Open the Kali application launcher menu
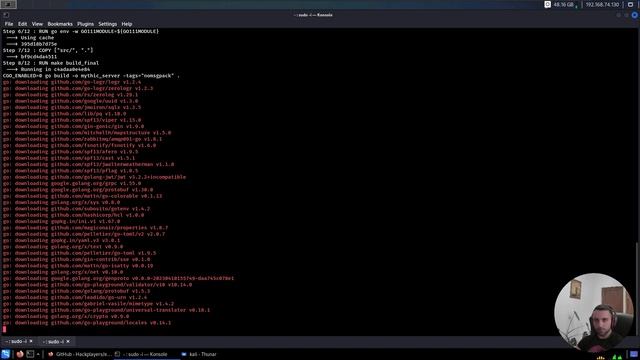Screen dimensions: 640x360 pyautogui.click(x=6, y=354)
